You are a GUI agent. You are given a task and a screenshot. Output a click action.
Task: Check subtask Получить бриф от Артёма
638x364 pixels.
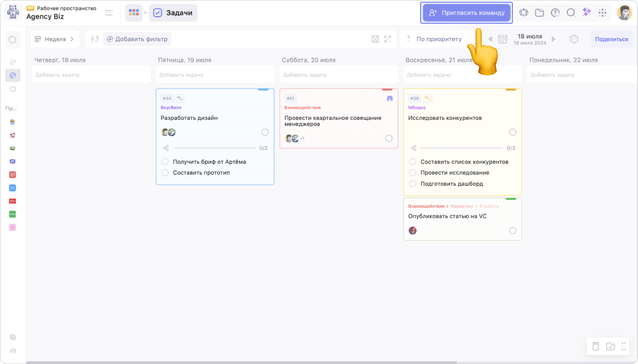(165, 162)
